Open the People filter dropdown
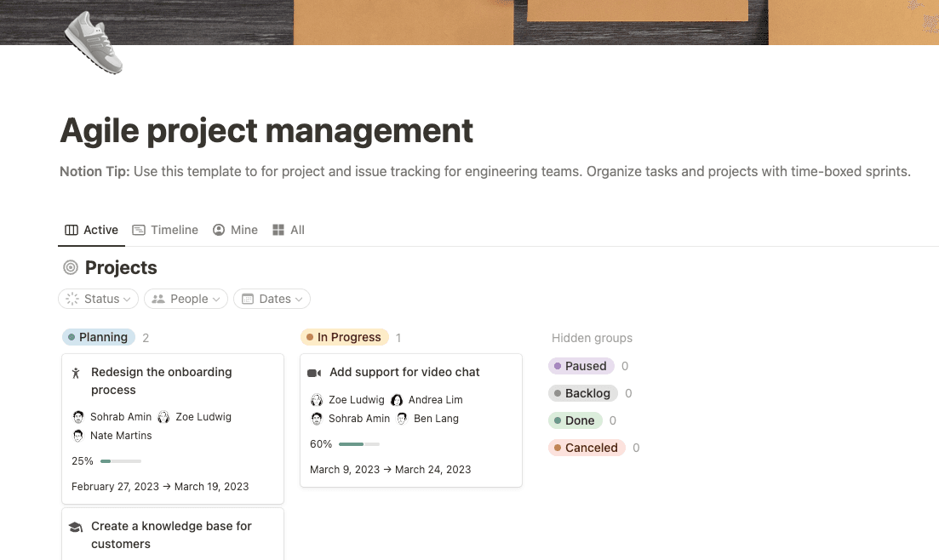This screenshot has height=560, width=939. click(185, 299)
